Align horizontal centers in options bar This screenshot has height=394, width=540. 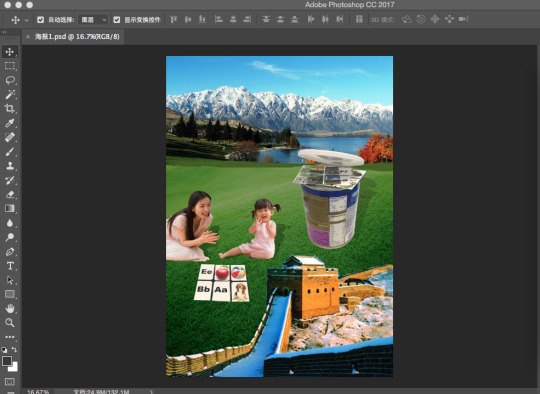(233, 19)
